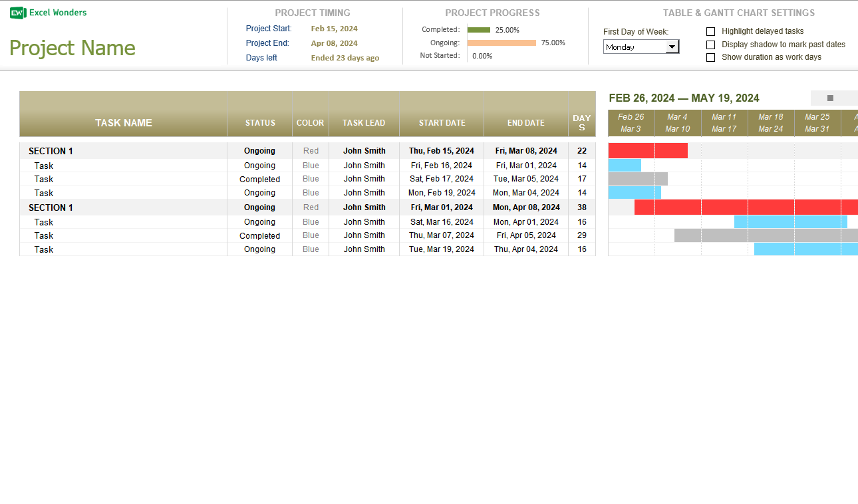
Task: Click the Completed 25% progress bar
Action: point(480,30)
